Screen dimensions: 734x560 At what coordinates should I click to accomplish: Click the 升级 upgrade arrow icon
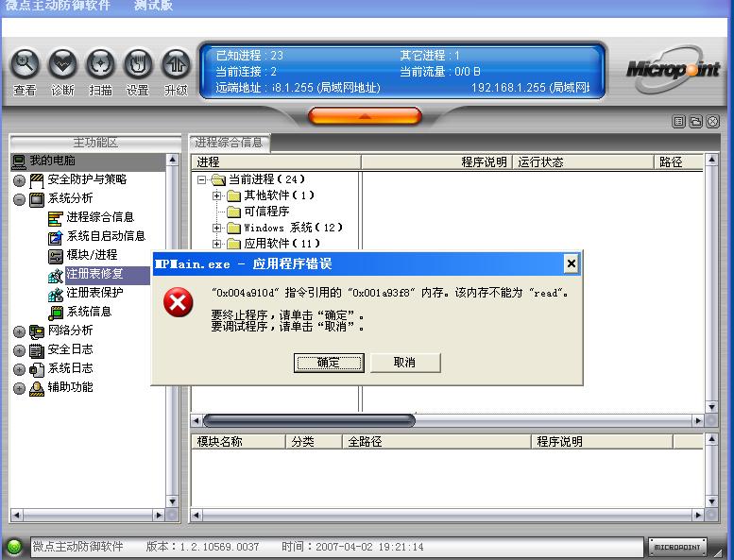(x=176, y=63)
